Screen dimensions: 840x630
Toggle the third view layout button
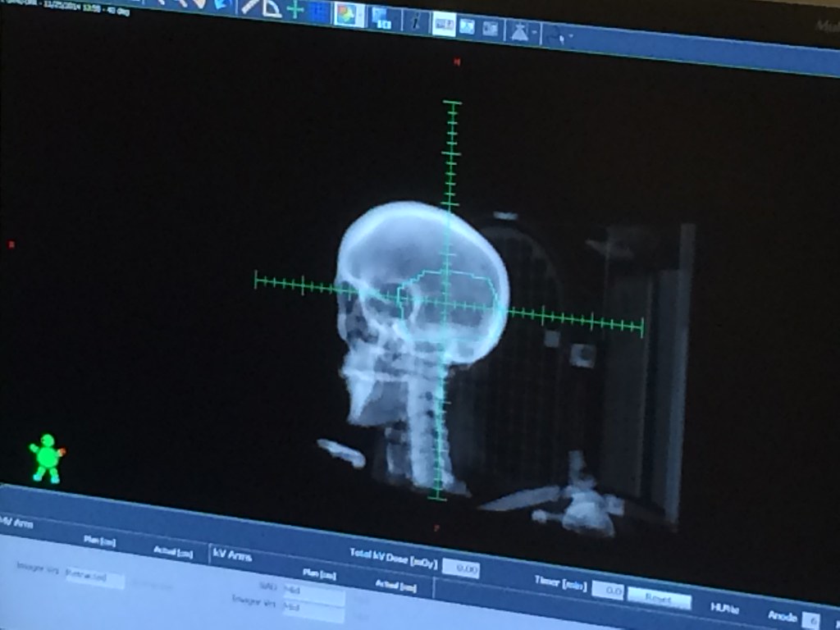[490, 29]
